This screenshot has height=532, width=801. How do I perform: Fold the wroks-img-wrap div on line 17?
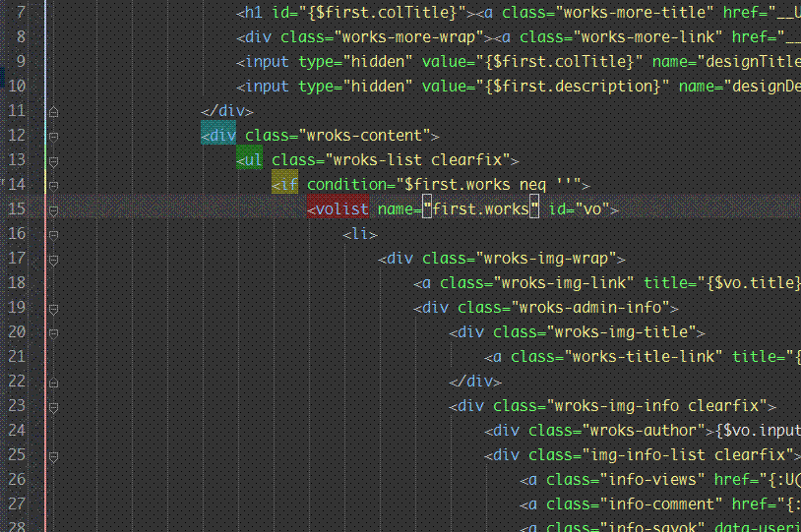tap(54, 259)
